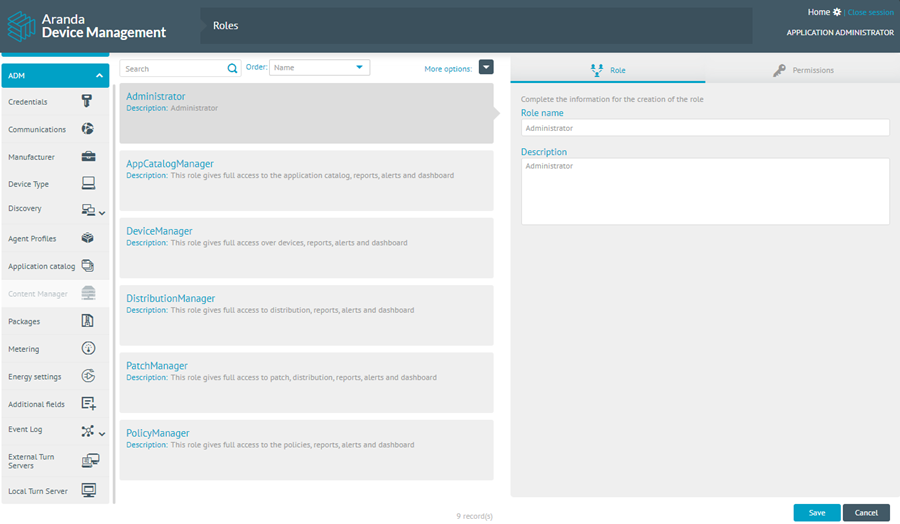Click the search magnifier icon
The image size is (900, 524).
pyautogui.click(x=232, y=68)
